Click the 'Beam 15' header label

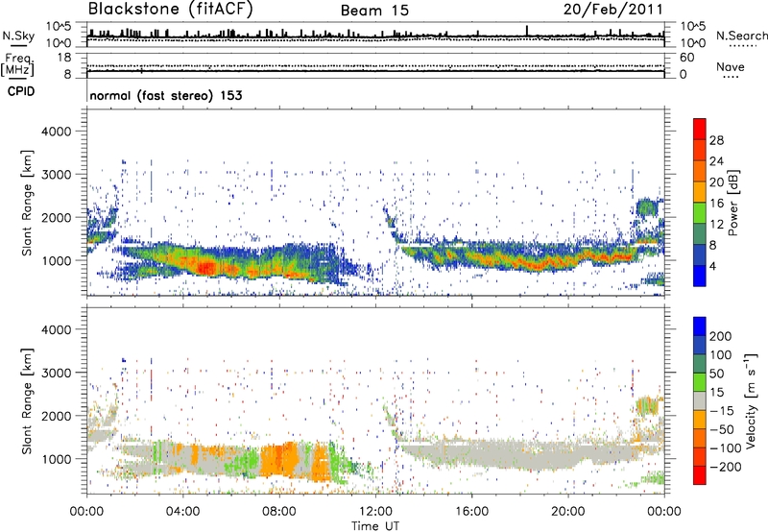(374, 11)
